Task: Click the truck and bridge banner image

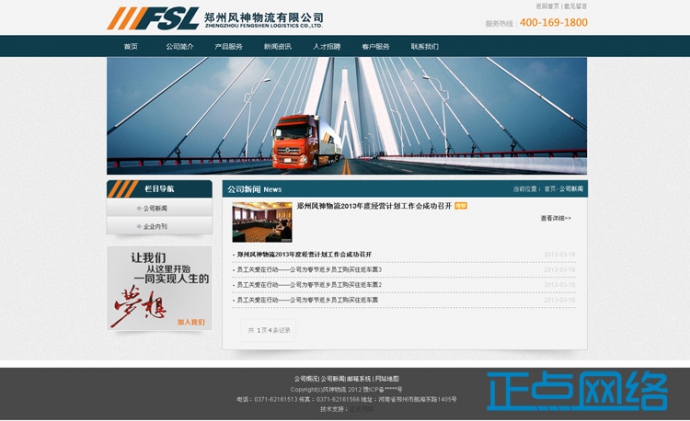Action: tap(347, 116)
